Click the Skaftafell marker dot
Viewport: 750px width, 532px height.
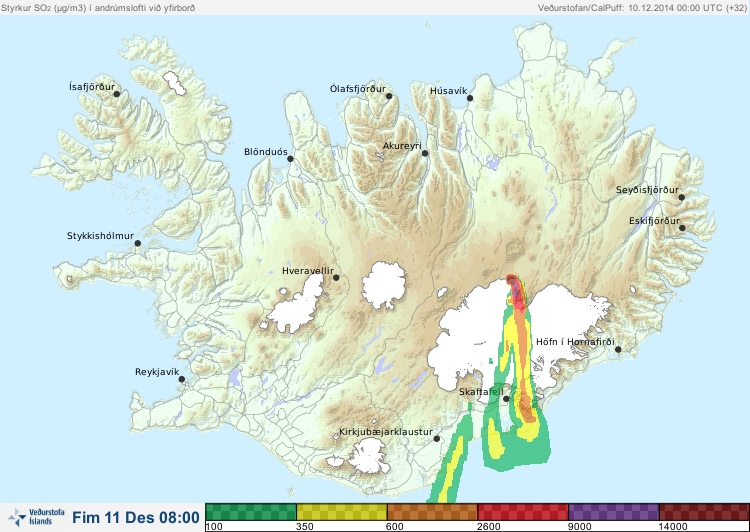(506, 399)
